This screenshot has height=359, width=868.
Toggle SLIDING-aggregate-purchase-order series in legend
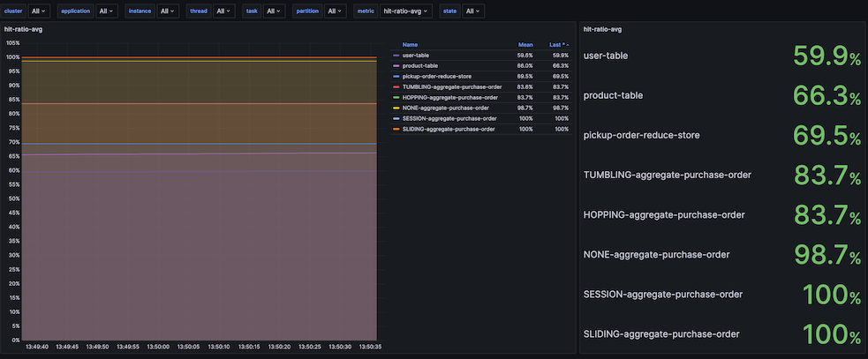449,129
